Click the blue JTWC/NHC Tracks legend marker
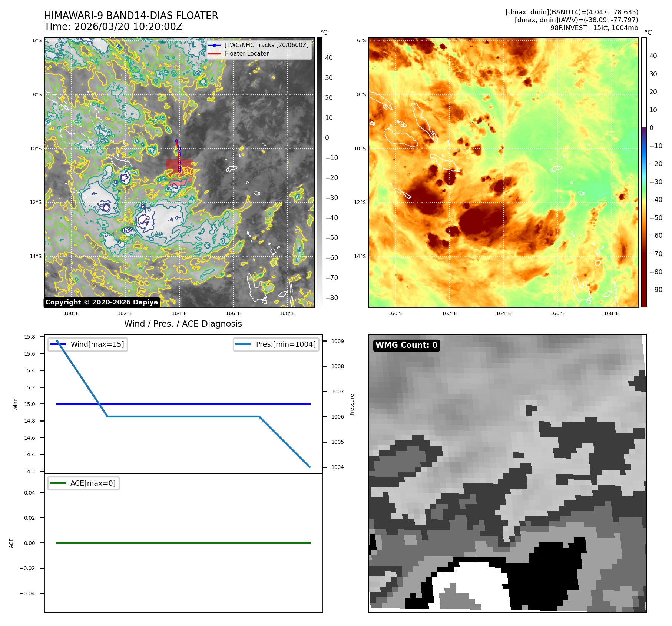672x626 pixels. tap(214, 45)
